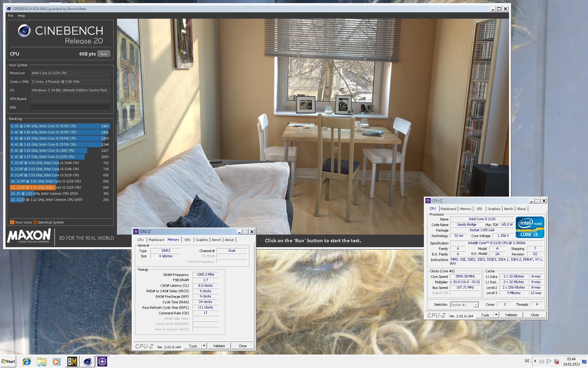Open the Cinebench File menu
Viewport: 588px width, 368px height.
[x=11, y=16]
